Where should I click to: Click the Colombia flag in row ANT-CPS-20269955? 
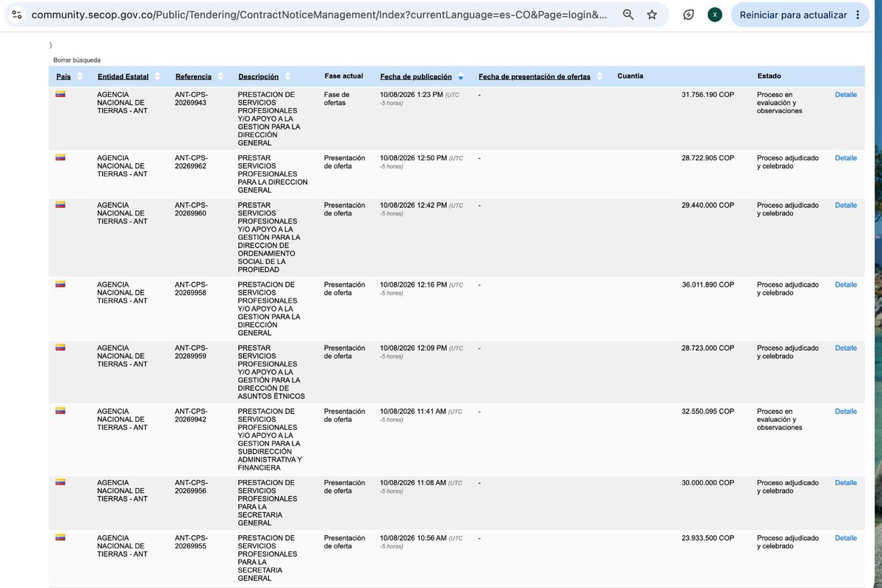(60, 537)
